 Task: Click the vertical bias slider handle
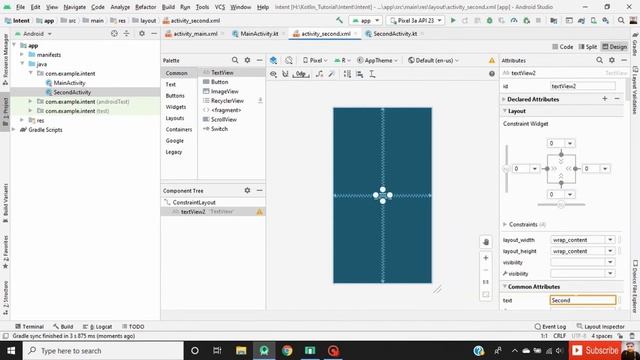pyautogui.click(x=507, y=169)
